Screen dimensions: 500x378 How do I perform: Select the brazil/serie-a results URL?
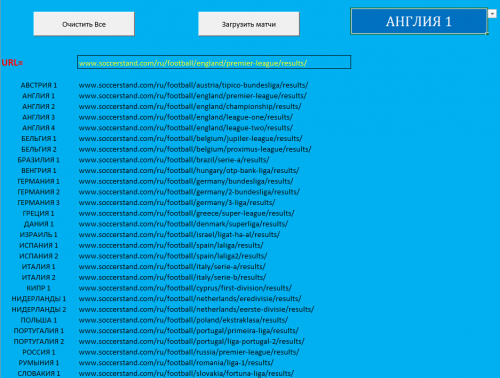tap(174, 160)
